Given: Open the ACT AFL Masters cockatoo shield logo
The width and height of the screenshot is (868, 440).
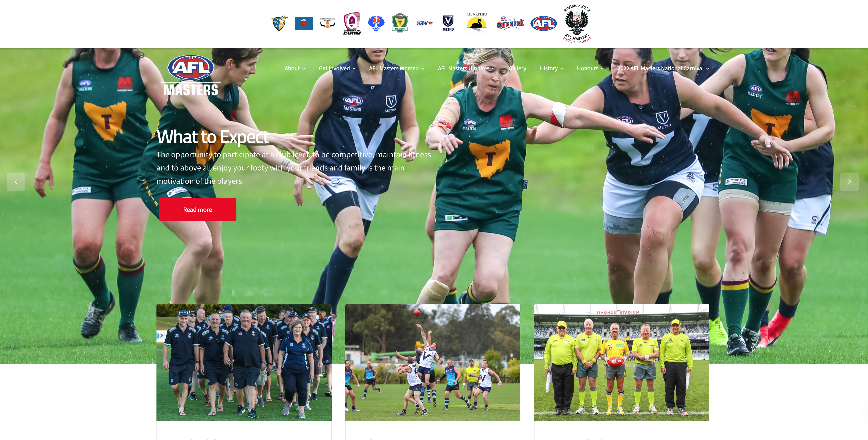Looking at the screenshot, I should (x=279, y=24).
